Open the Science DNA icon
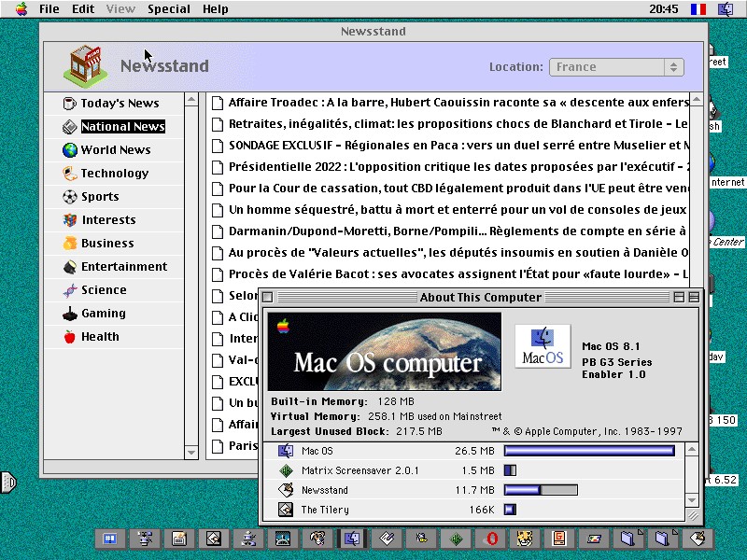The image size is (747, 560). click(69, 290)
